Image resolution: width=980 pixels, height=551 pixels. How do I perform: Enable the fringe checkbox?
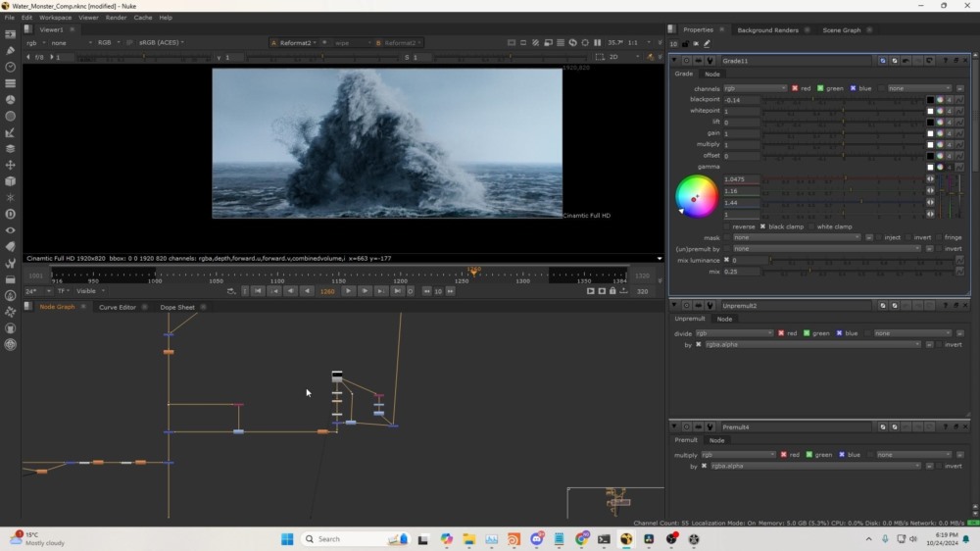pyautogui.click(x=939, y=237)
